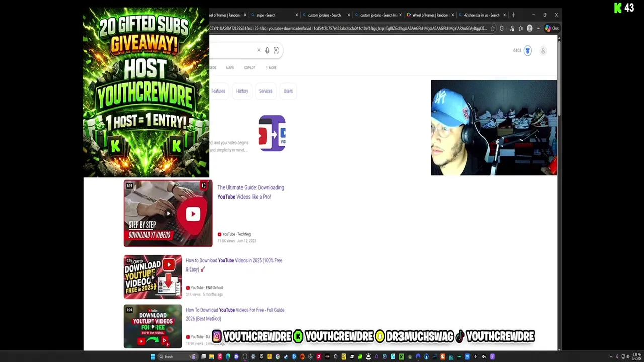Screen dimensions: 644x362
Task: Play the Step by Step Download YT Videos thumbnail
Action: [168, 214]
